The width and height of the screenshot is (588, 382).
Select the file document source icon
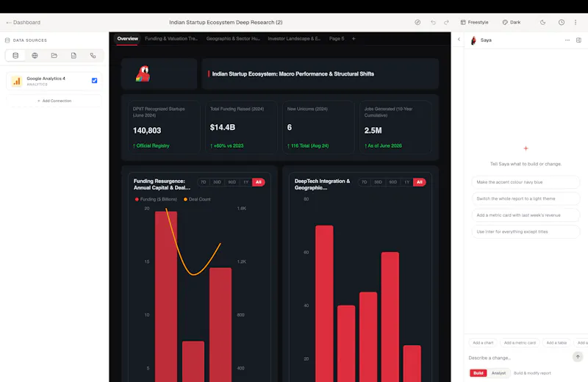tap(73, 56)
